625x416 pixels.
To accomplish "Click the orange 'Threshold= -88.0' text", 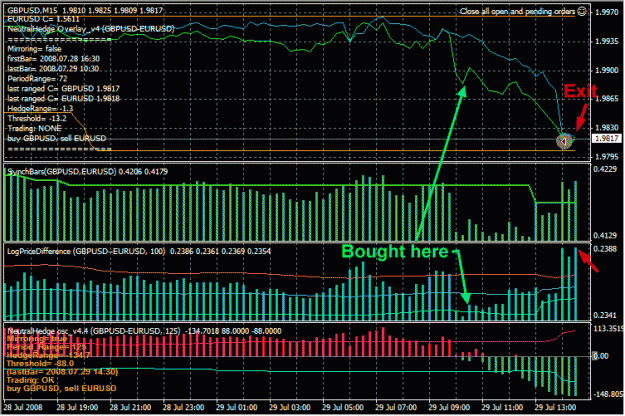I will tap(40, 363).
